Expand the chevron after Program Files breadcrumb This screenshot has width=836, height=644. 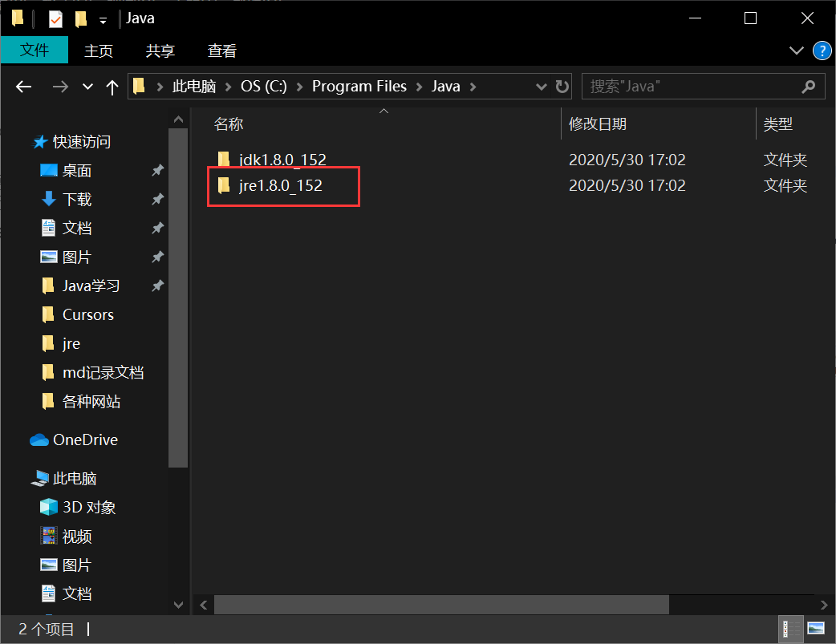pos(419,87)
